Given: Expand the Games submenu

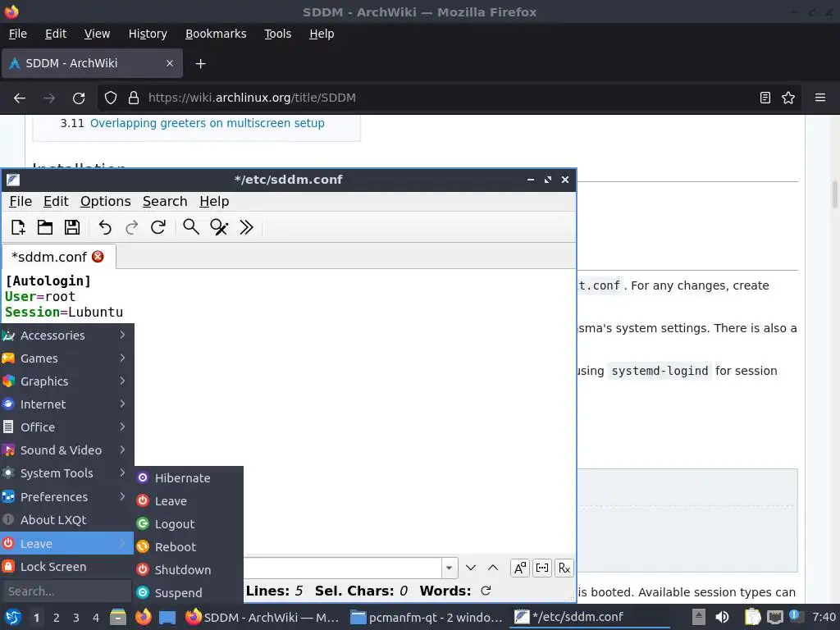Looking at the screenshot, I should (67, 358).
